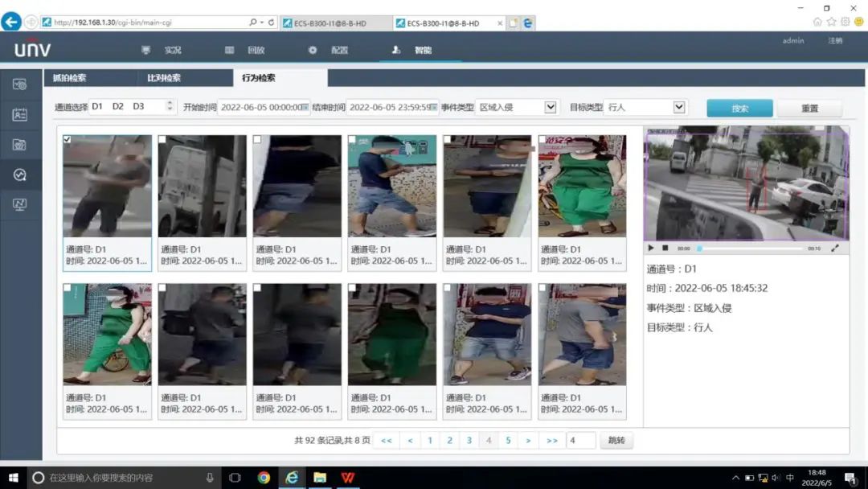Uncheck the first snapshot's checkbox

tap(68, 140)
